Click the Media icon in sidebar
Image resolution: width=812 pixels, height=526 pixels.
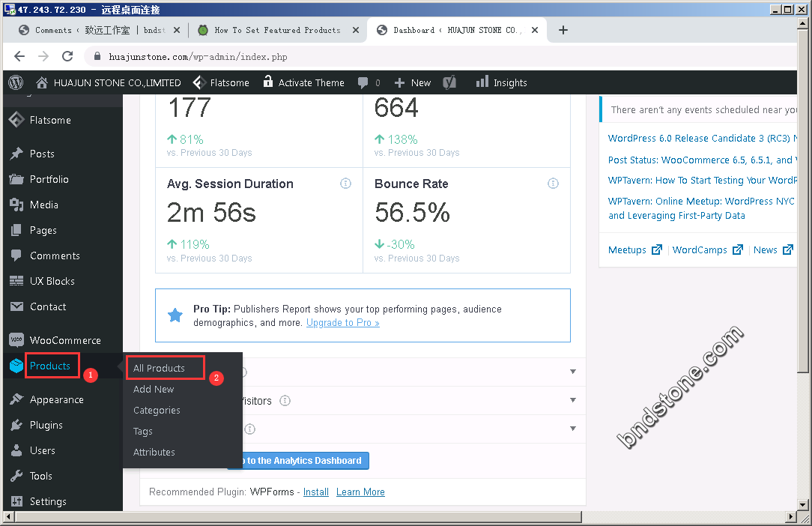tap(16, 205)
